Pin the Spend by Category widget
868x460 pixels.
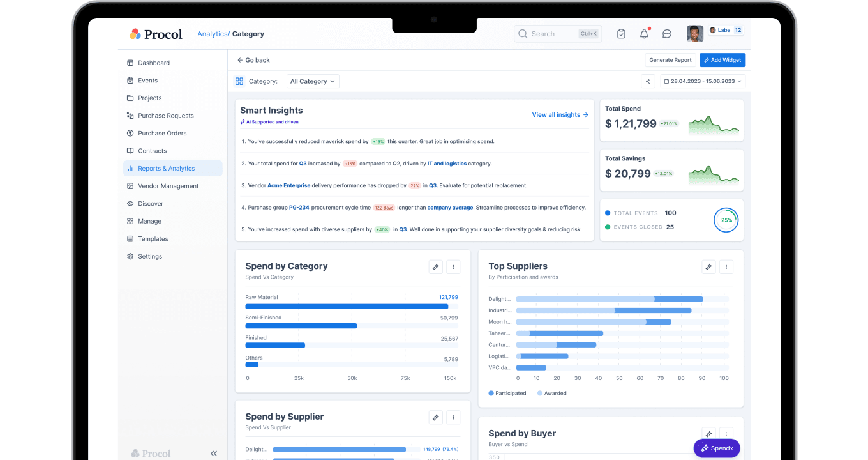pos(435,266)
